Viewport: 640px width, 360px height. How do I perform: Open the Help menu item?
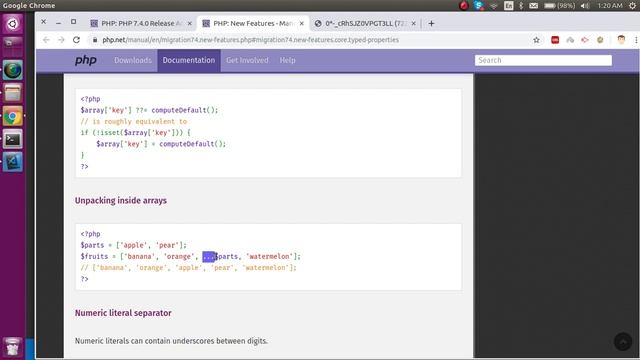[287, 60]
